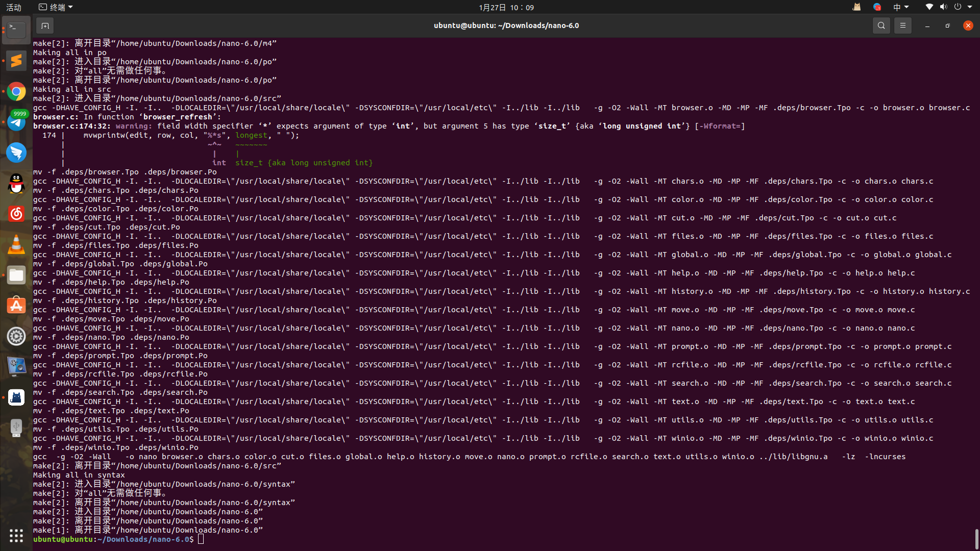The width and height of the screenshot is (980, 551).
Task: Click the 活动 Activities button
Action: coord(14,7)
